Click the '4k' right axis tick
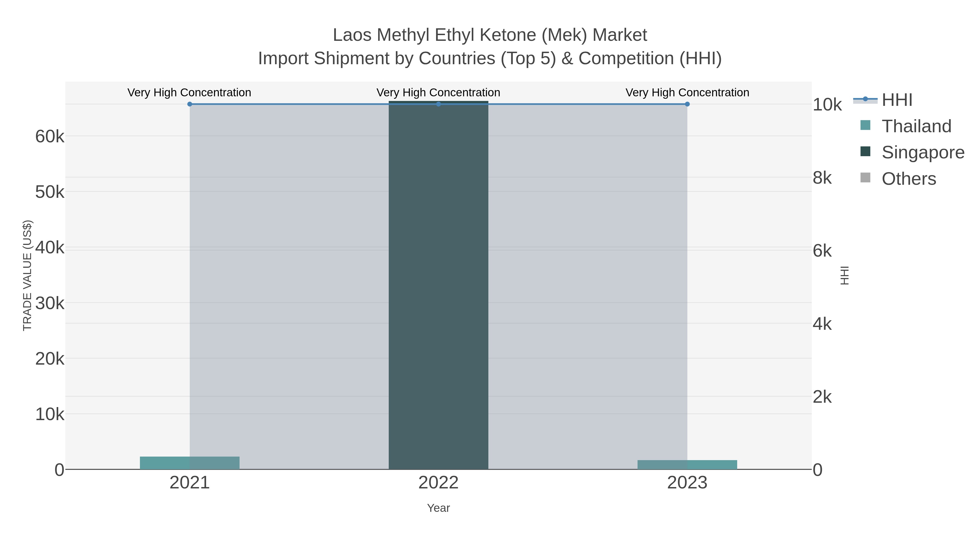Screen dimensions: 980x551 [x=822, y=324]
